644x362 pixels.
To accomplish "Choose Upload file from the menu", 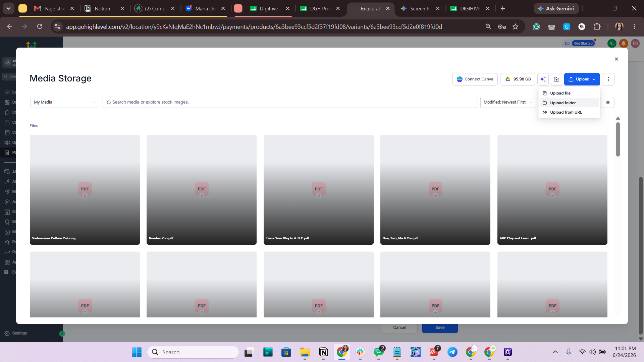I will pos(569,93).
